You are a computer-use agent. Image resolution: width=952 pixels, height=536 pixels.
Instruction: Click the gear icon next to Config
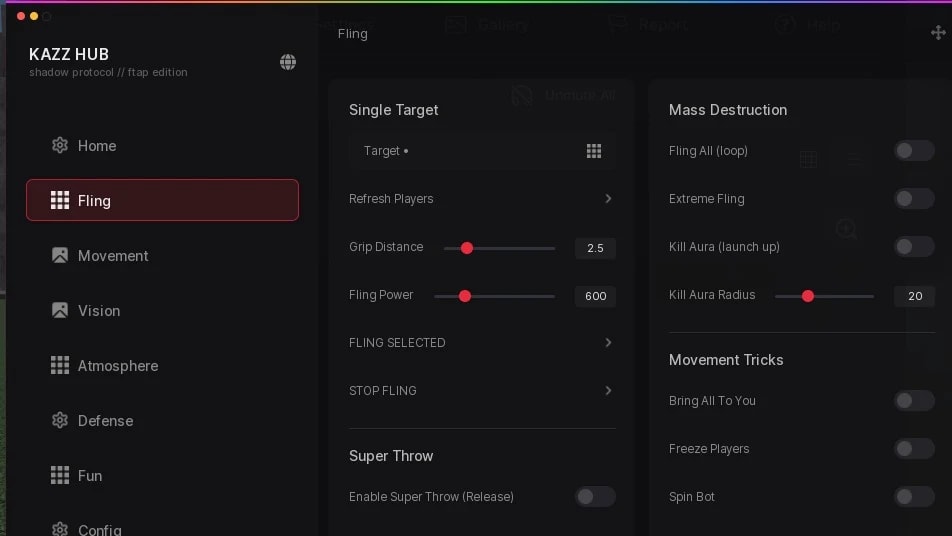click(60, 529)
